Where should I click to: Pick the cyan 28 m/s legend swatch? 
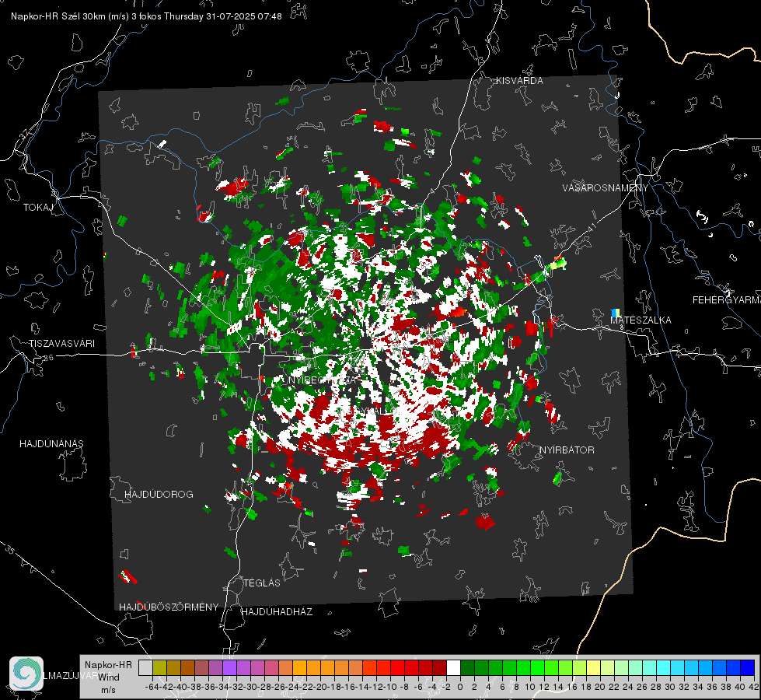664,667
